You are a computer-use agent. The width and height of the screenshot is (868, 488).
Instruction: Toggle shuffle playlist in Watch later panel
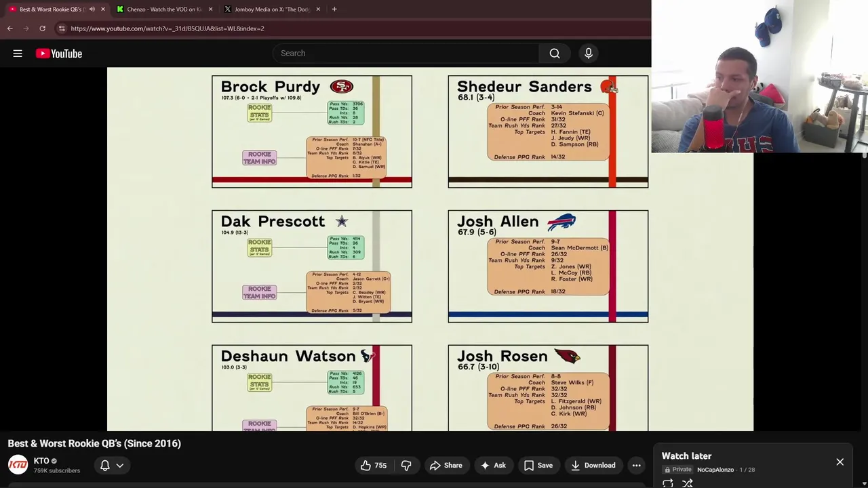pos(688,483)
